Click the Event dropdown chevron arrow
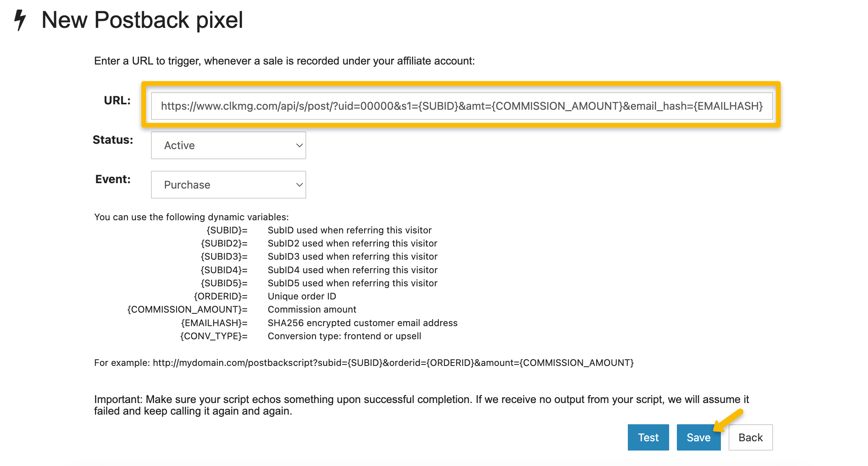The height and width of the screenshot is (466, 868). pyautogui.click(x=299, y=185)
